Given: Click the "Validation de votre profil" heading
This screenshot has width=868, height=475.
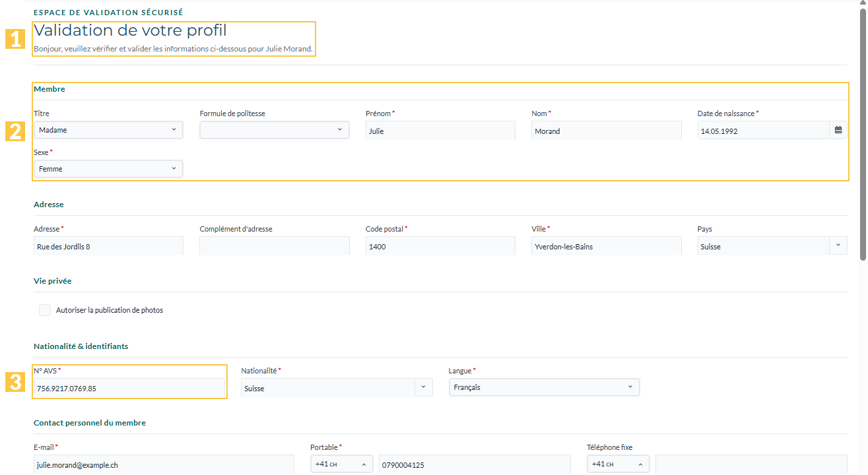Looking at the screenshot, I should point(130,30).
